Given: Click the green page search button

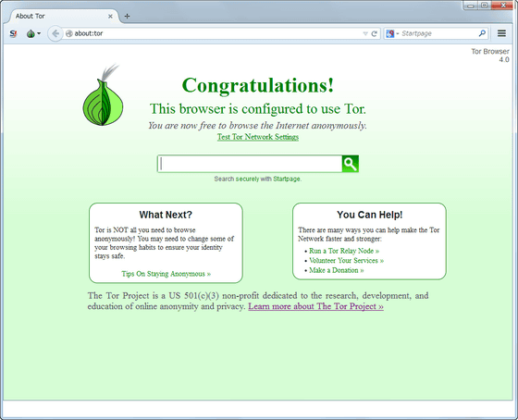Looking at the screenshot, I should [x=351, y=164].
